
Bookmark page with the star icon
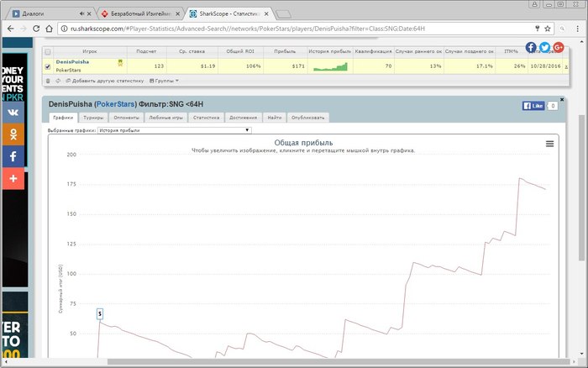[x=548, y=29]
